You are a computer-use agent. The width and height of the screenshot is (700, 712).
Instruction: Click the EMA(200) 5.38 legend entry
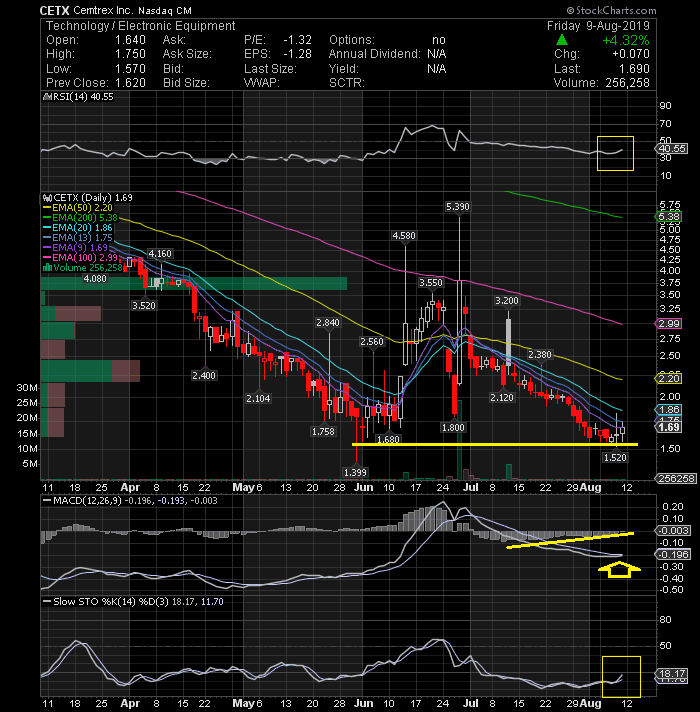[80, 218]
